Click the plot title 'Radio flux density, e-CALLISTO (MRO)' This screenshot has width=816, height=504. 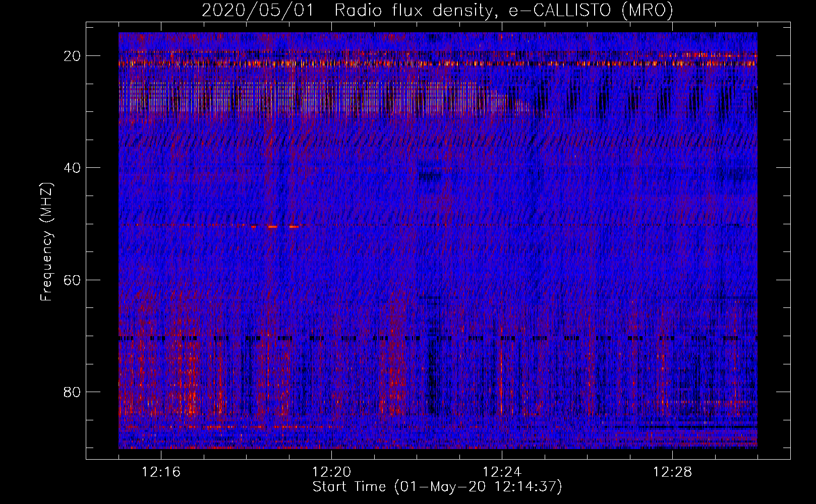(x=504, y=10)
